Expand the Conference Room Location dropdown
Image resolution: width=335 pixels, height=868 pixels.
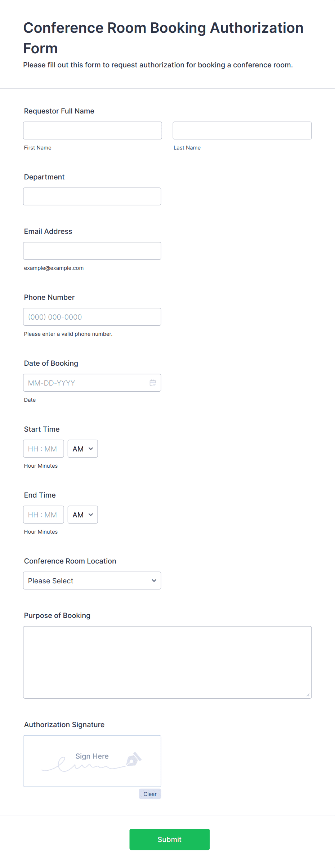coord(92,580)
